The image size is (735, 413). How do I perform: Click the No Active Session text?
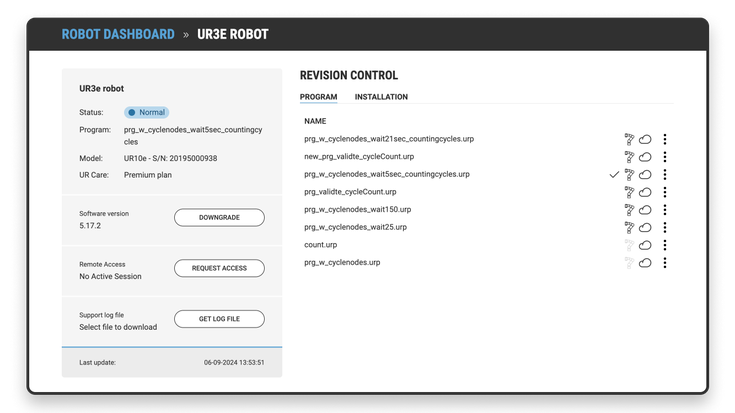110,277
